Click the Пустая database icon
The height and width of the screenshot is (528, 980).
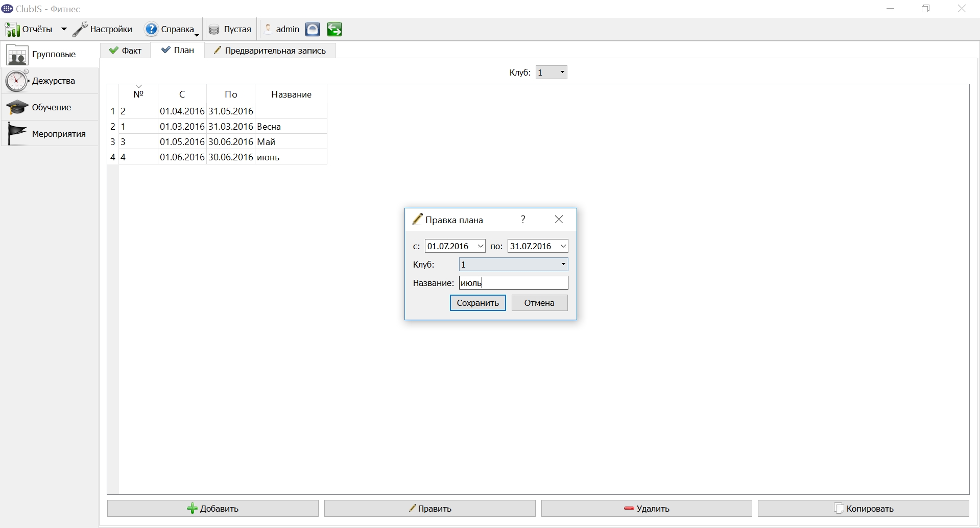click(x=214, y=30)
